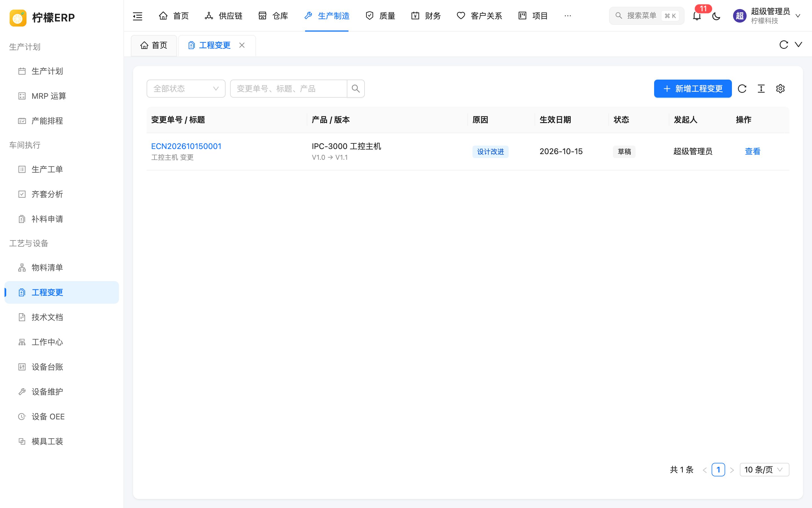Viewport: 812px width, 508px height.
Task: Open 生产工单 in sidebar
Action: pyautogui.click(x=62, y=169)
